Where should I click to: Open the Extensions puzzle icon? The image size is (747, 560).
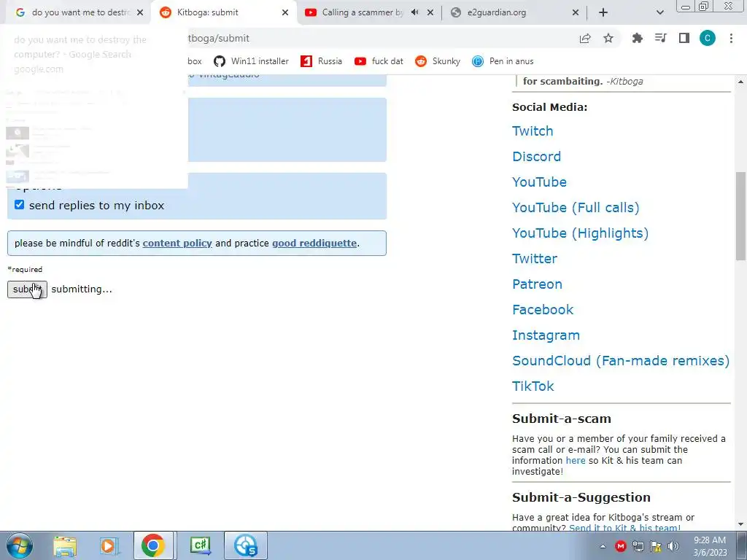(x=637, y=38)
